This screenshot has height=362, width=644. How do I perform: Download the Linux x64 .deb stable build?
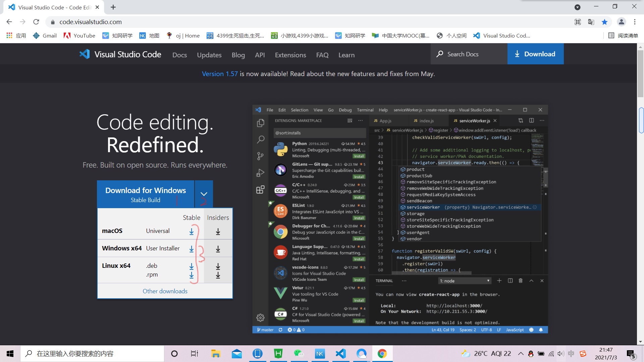(191, 266)
